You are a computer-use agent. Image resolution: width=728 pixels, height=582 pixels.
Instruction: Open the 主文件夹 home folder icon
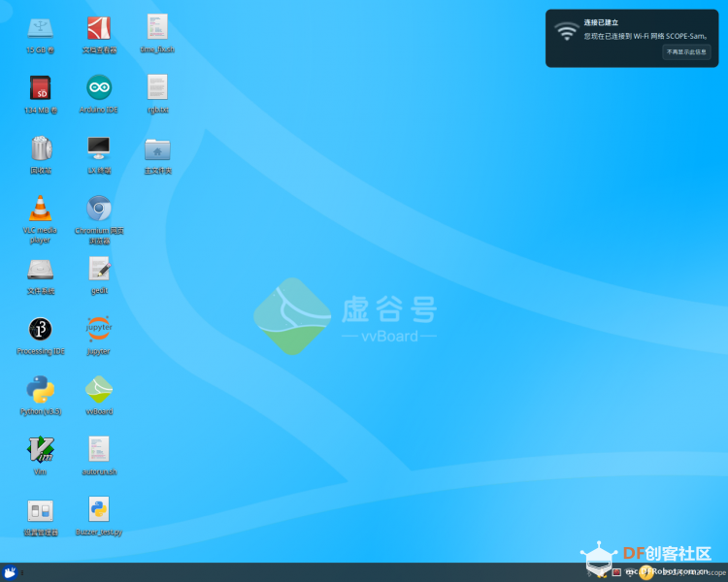pyautogui.click(x=157, y=149)
